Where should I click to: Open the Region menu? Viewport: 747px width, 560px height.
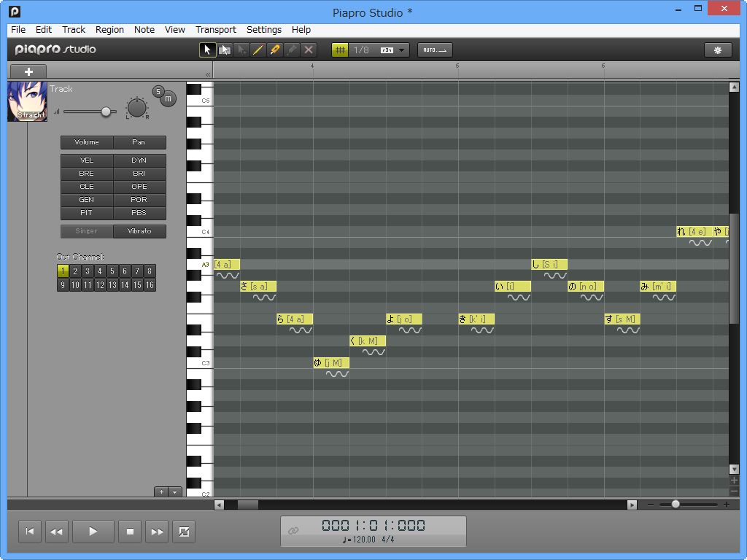pyautogui.click(x=109, y=29)
